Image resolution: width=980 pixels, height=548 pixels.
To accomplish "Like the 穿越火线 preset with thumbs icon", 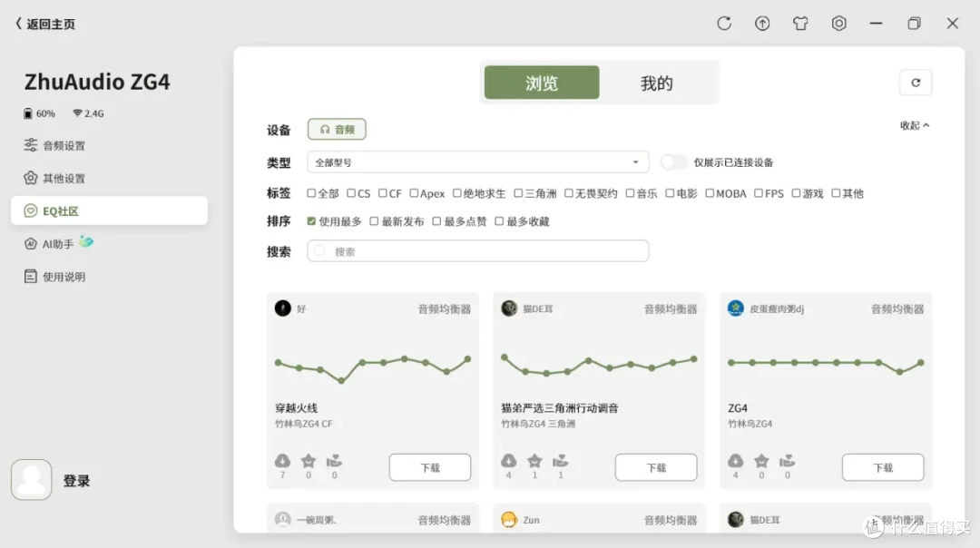I will [334, 461].
